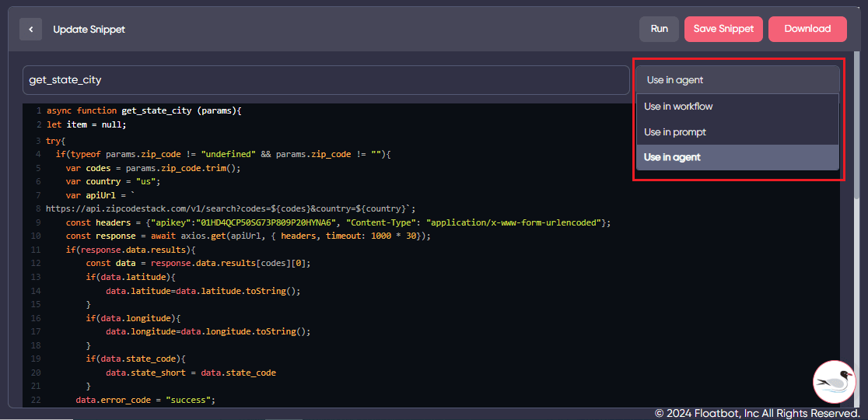Click the Floatbot copyright footer text
This screenshot has width=868, height=420.
tap(757, 413)
